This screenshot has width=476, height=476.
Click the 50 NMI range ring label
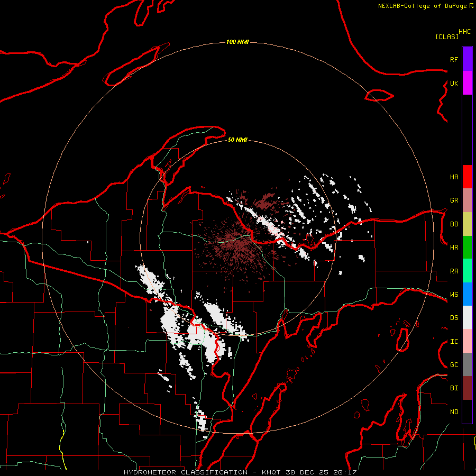(x=237, y=140)
